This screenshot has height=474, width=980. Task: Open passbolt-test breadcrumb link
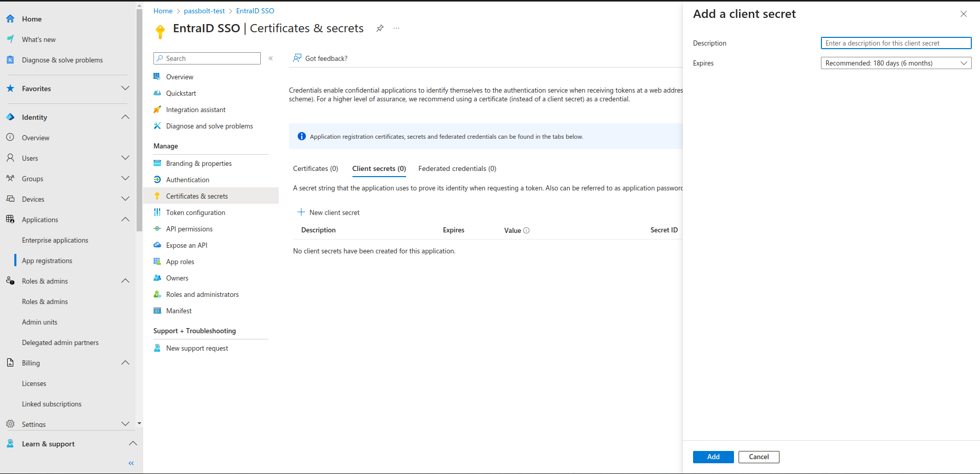point(204,11)
